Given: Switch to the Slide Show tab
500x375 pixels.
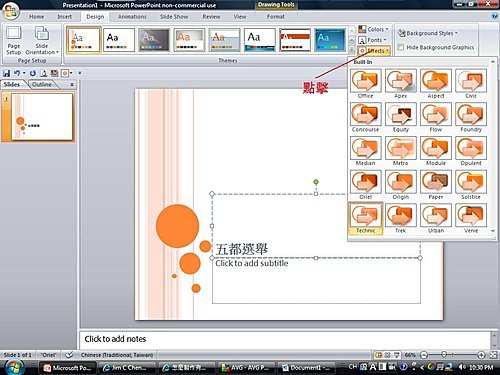Looking at the screenshot, I should tap(174, 16).
